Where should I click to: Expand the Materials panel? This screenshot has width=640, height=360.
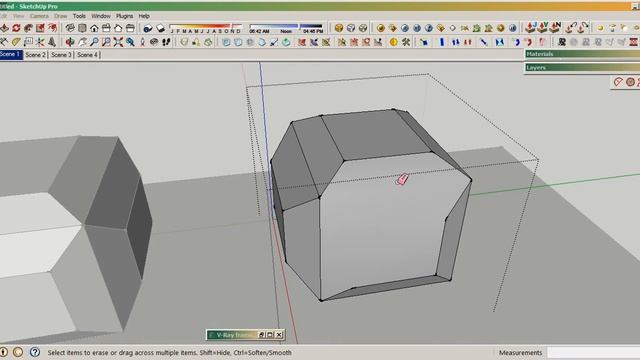[582, 54]
